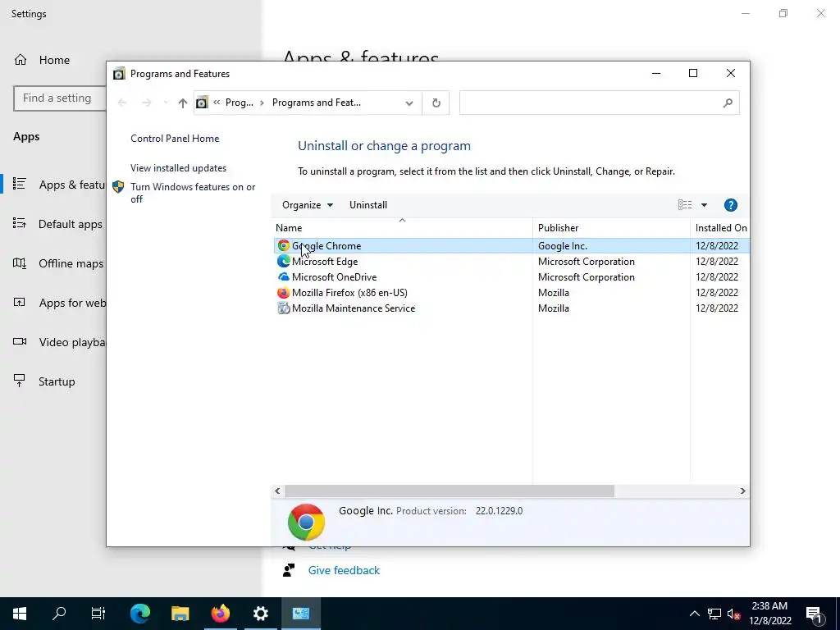Show hidden tray icons chevron
Image resolution: width=840 pixels, height=630 pixels.
click(694, 614)
